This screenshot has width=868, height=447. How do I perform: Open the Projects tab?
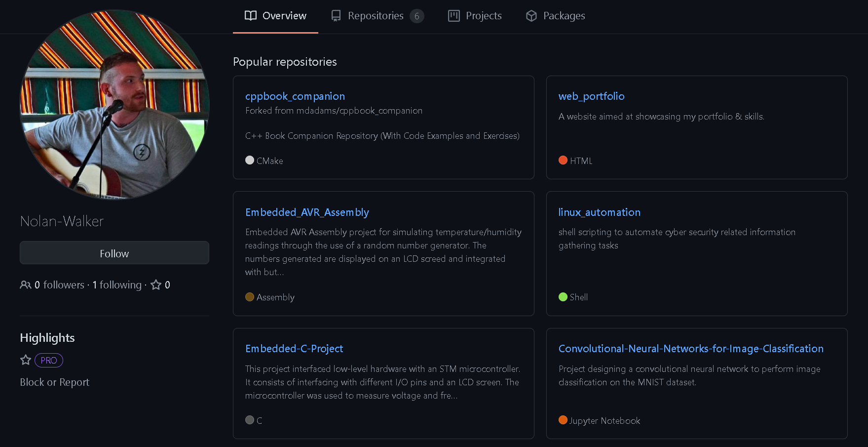pyautogui.click(x=475, y=16)
